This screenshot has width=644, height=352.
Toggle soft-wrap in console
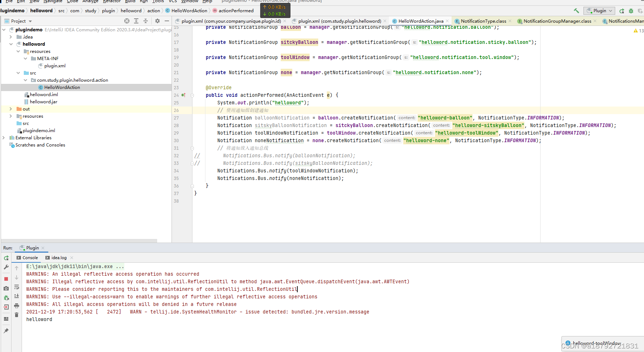pos(17,287)
